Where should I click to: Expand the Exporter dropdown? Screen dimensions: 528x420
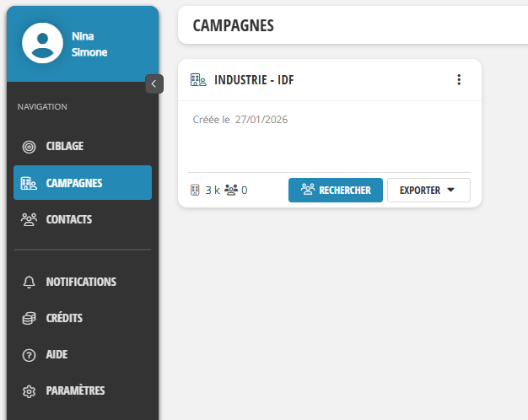[428, 191]
